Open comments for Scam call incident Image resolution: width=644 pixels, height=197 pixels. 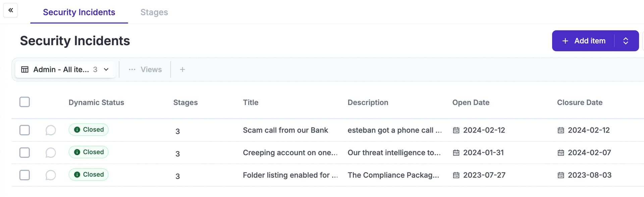coord(50,130)
